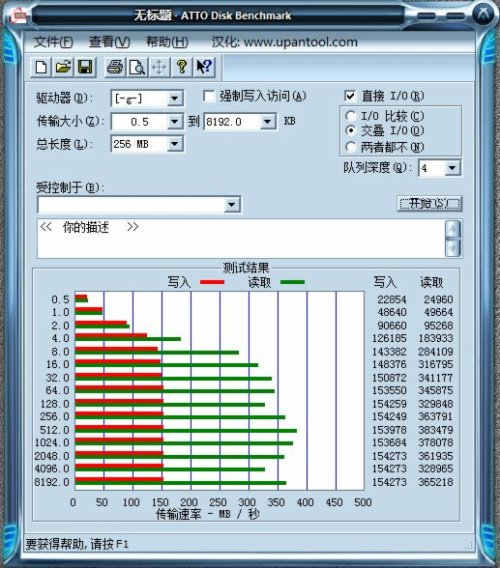Click write value 153550 for 64.0 row

pos(389,390)
